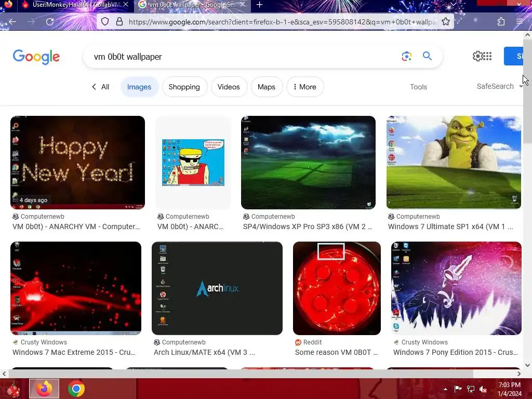
Task: Open the Tools options
Action: tap(418, 87)
